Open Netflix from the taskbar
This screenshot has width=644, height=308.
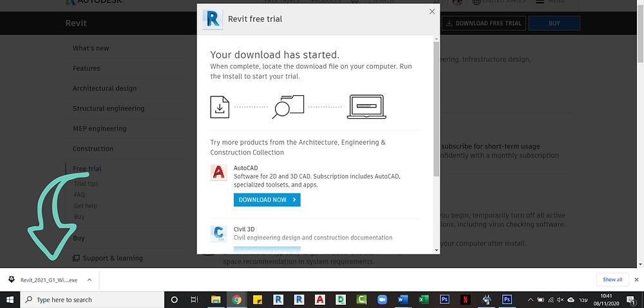pyautogui.click(x=466, y=300)
